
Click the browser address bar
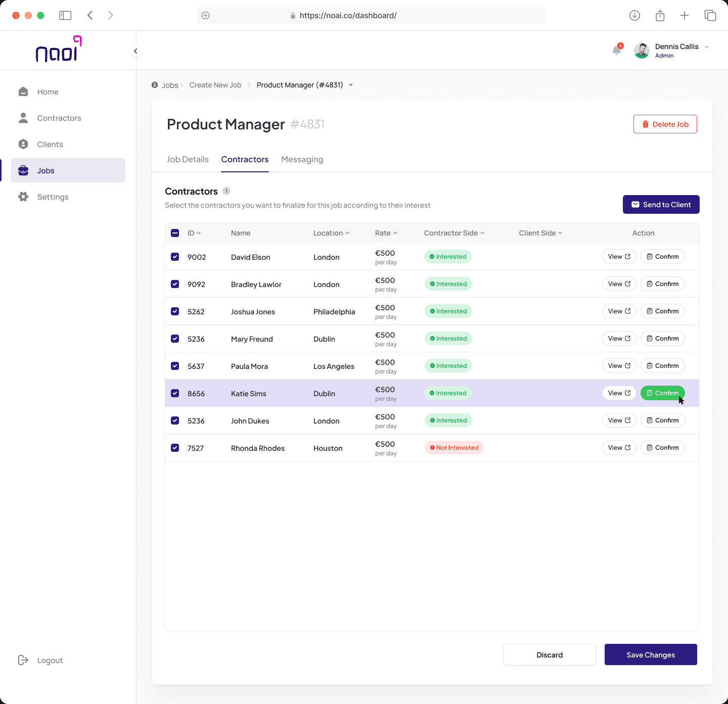371,15
